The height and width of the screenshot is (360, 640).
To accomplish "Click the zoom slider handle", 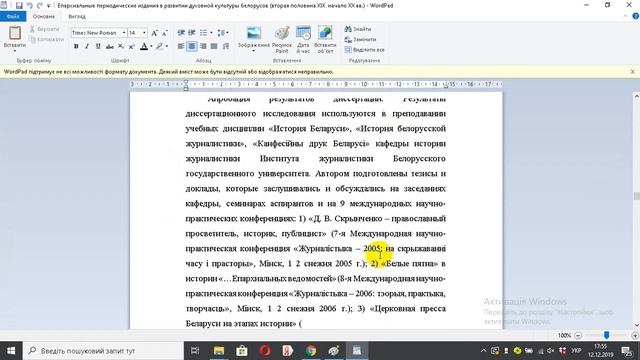I will click(607, 335).
